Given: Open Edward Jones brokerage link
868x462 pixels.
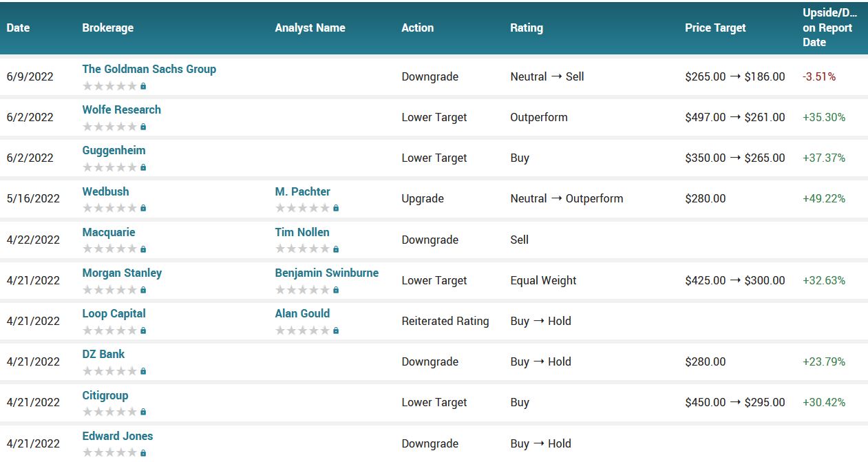Looking at the screenshot, I should tap(118, 436).
